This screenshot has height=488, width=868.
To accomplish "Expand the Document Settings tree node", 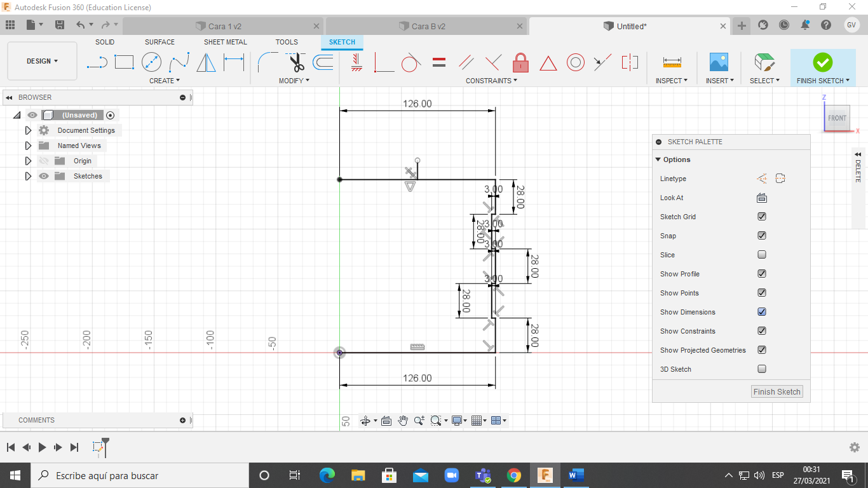I will point(28,130).
